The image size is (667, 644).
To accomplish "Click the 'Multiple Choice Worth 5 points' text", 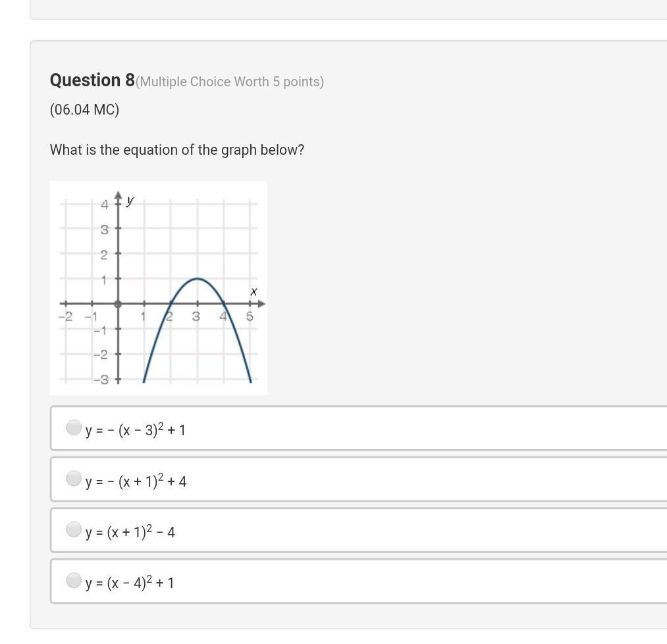I will tap(230, 82).
